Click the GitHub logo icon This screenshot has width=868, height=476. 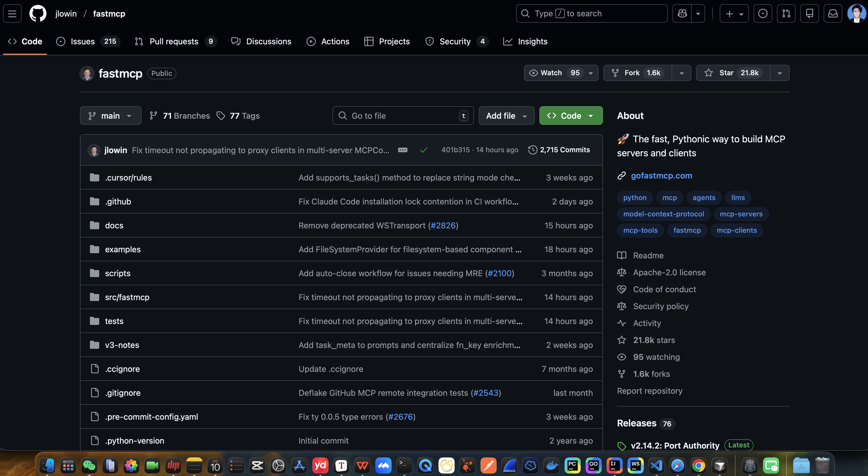pyautogui.click(x=38, y=13)
